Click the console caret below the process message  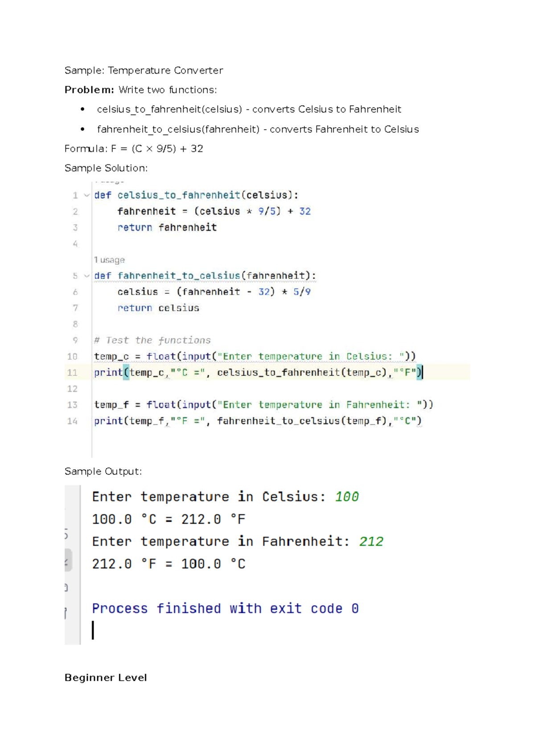coord(93,630)
